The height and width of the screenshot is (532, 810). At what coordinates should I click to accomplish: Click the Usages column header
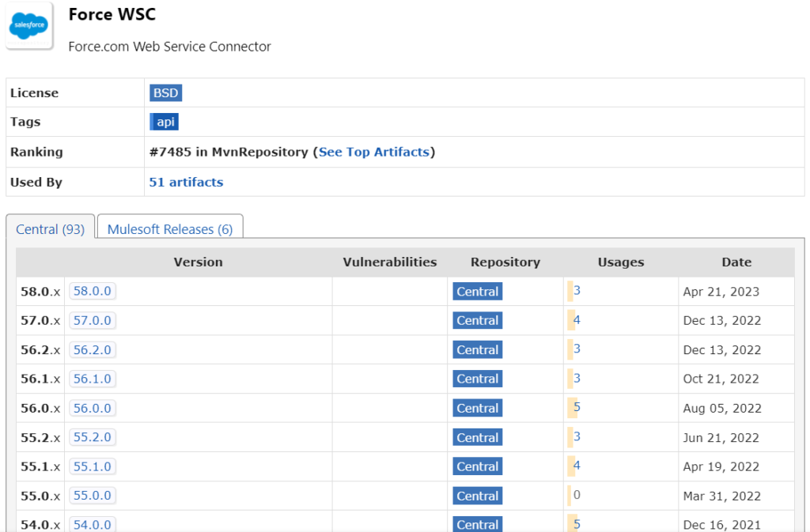pos(621,262)
